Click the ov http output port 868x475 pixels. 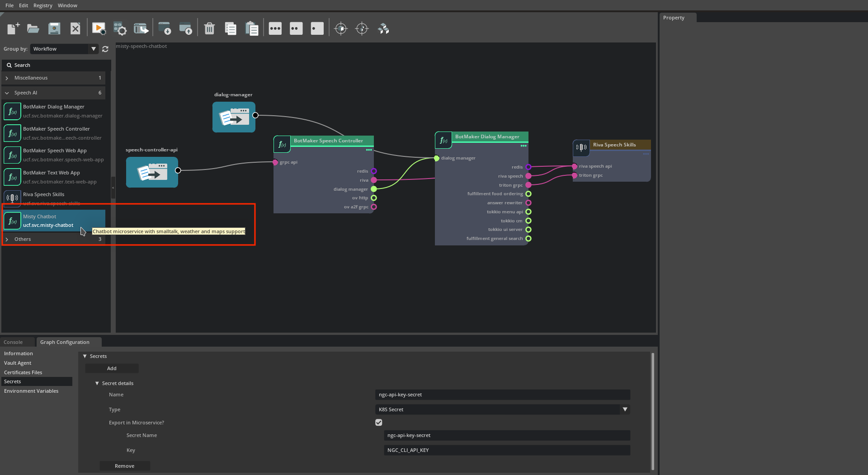[x=374, y=198]
